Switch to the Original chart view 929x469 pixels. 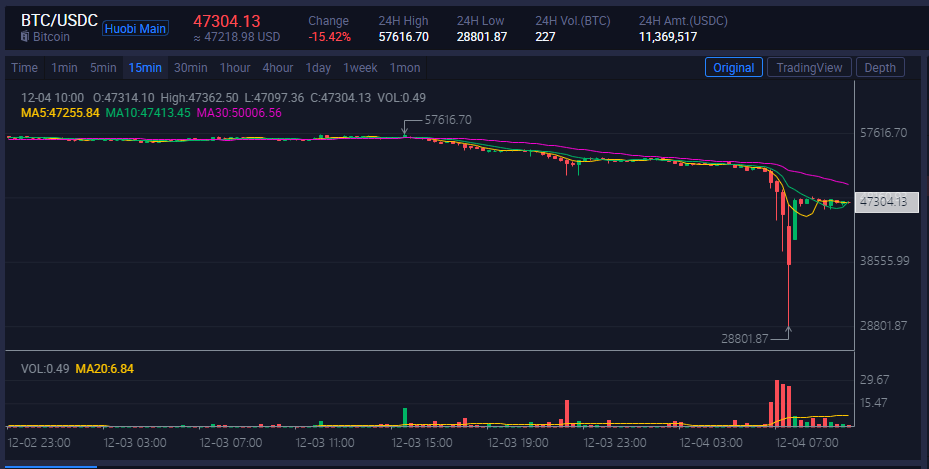pyautogui.click(x=734, y=68)
